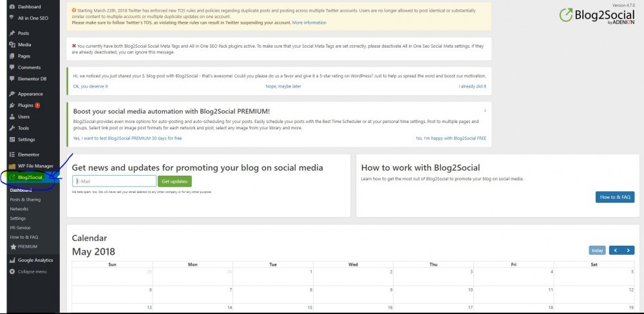Click the Tools wrench icon
This screenshot has width=644, height=314.
pos(12,128)
